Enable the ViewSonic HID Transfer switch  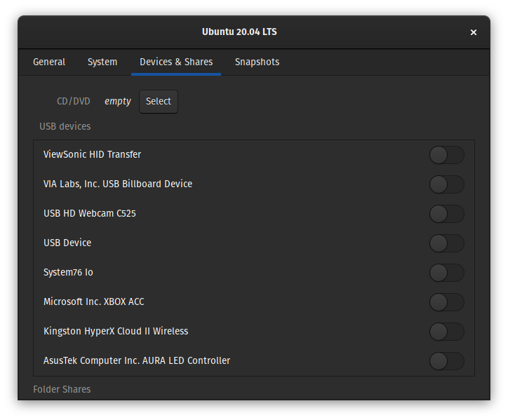[446, 155]
